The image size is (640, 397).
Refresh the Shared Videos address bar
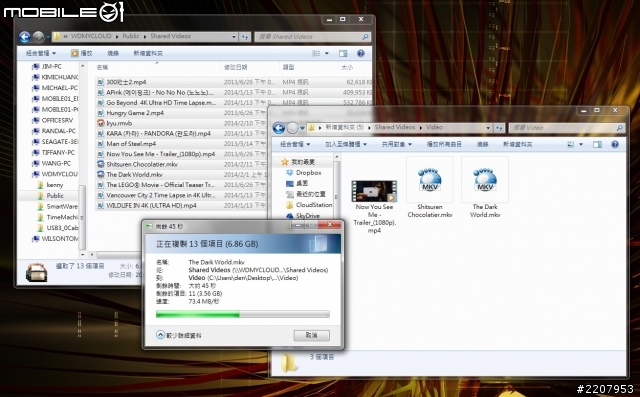[244, 37]
